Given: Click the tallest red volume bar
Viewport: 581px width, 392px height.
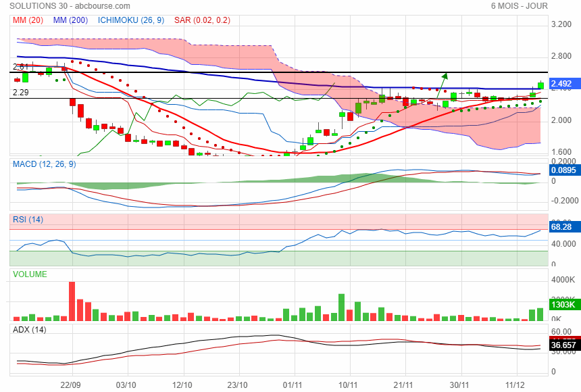Looking at the screenshot, I should click(x=72, y=301).
